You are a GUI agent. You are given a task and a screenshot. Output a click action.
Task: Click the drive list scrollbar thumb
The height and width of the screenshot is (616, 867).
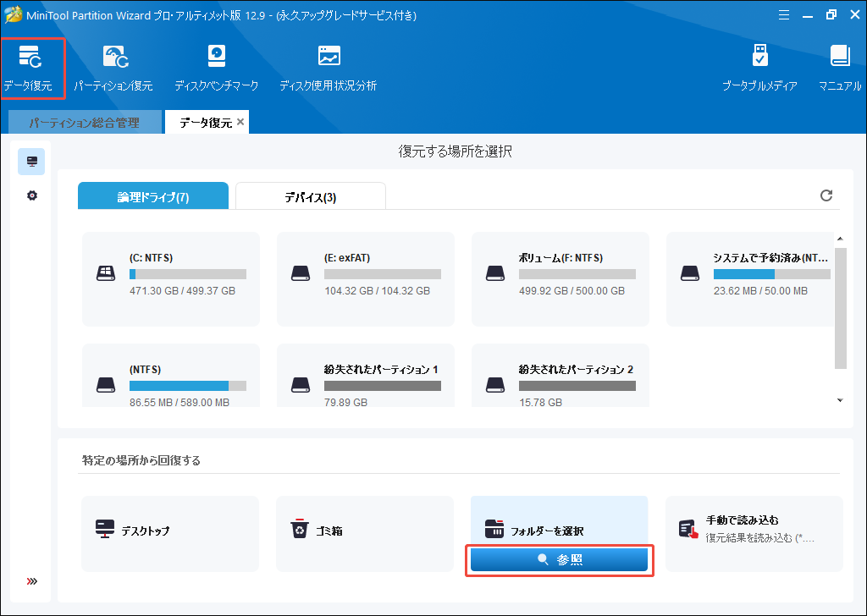tap(841, 308)
